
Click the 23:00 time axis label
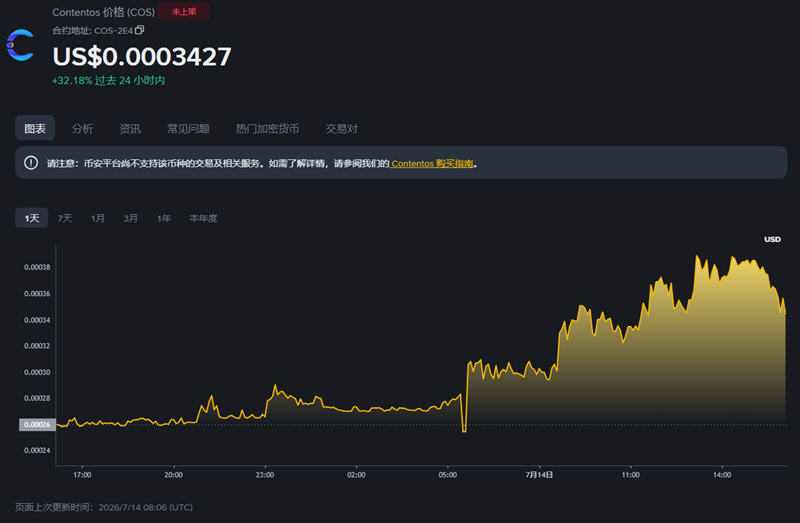[x=265, y=475]
